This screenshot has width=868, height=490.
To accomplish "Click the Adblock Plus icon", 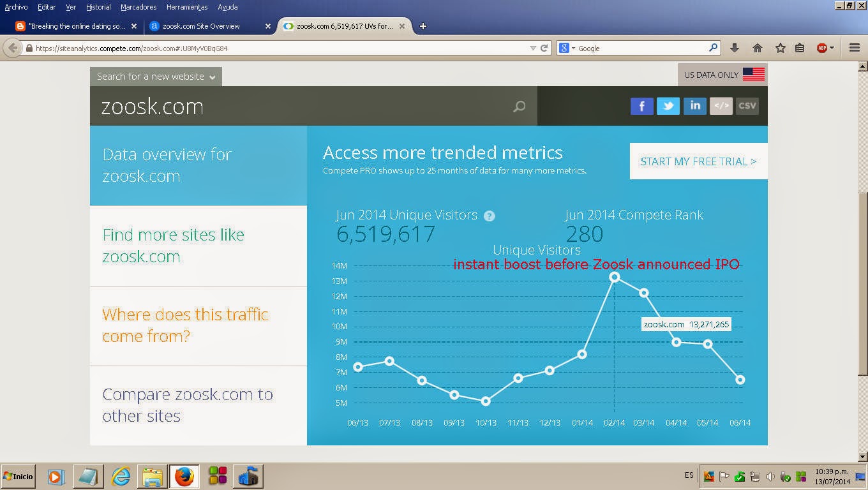I will click(822, 48).
